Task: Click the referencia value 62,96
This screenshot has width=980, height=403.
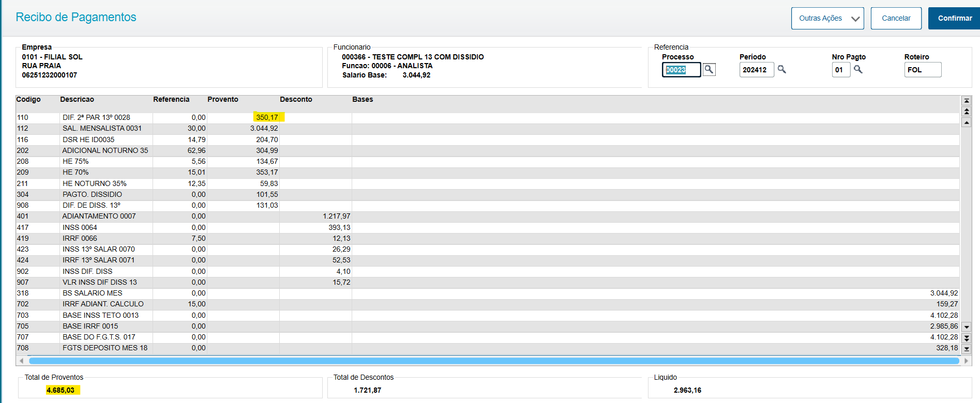Action: pos(197,150)
